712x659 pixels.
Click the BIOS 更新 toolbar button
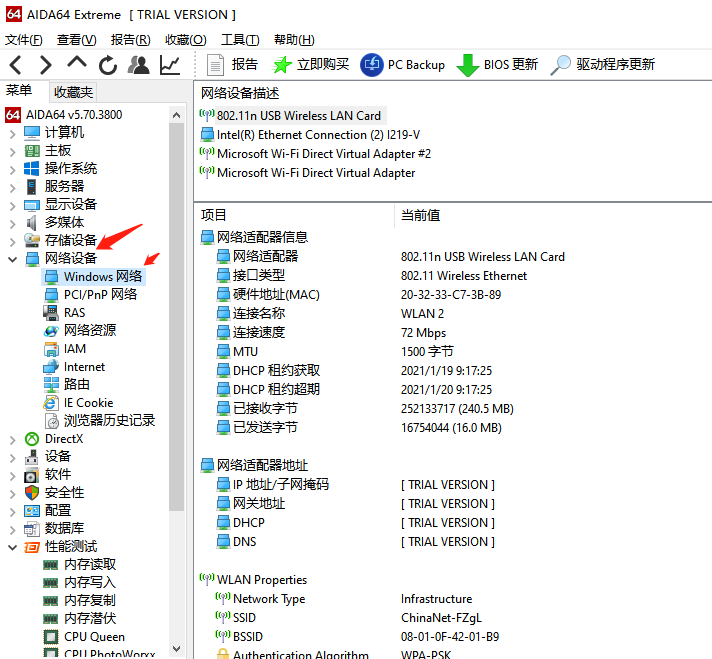[497, 64]
